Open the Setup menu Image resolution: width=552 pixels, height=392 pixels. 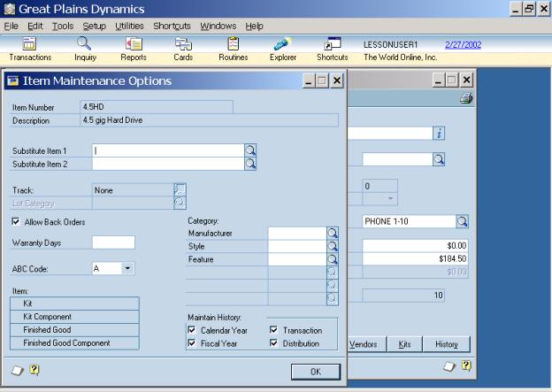94,26
